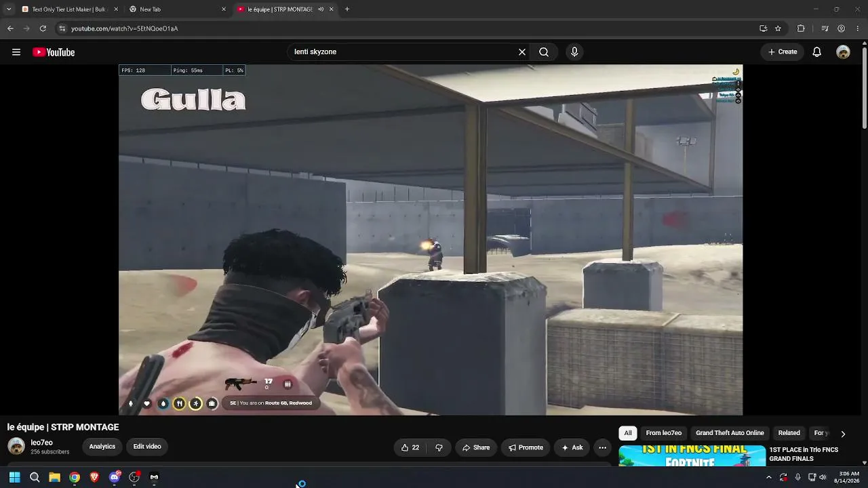Close the New Tab tab
The width and height of the screenshot is (868, 488).
[x=224, y=9]
